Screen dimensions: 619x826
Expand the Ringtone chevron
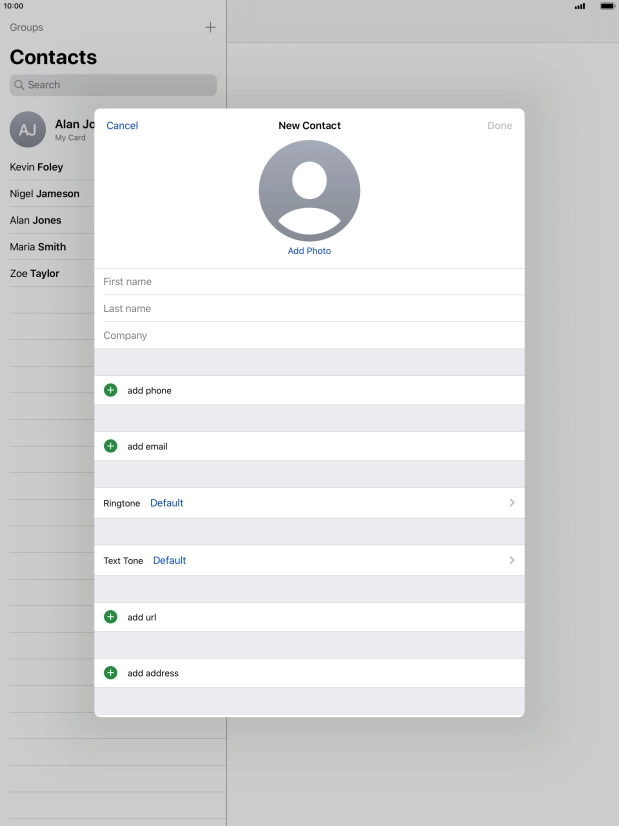click(512, 503)
